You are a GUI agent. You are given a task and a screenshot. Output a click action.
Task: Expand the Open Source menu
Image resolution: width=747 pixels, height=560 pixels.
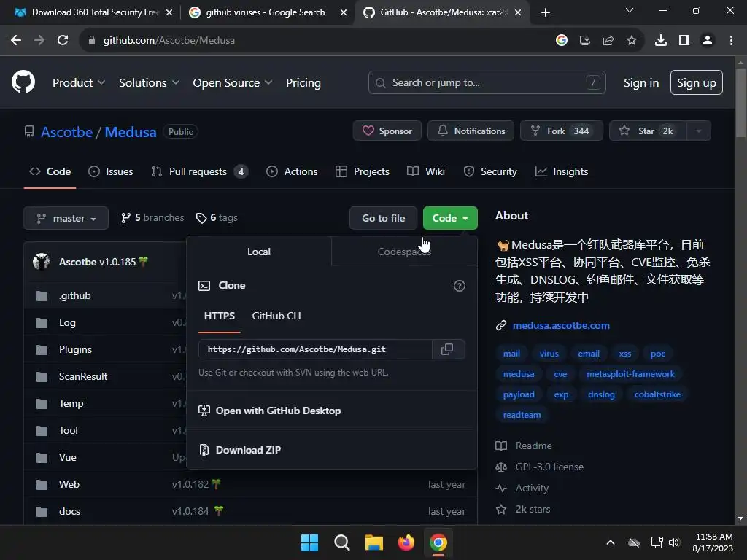point(233,82)
